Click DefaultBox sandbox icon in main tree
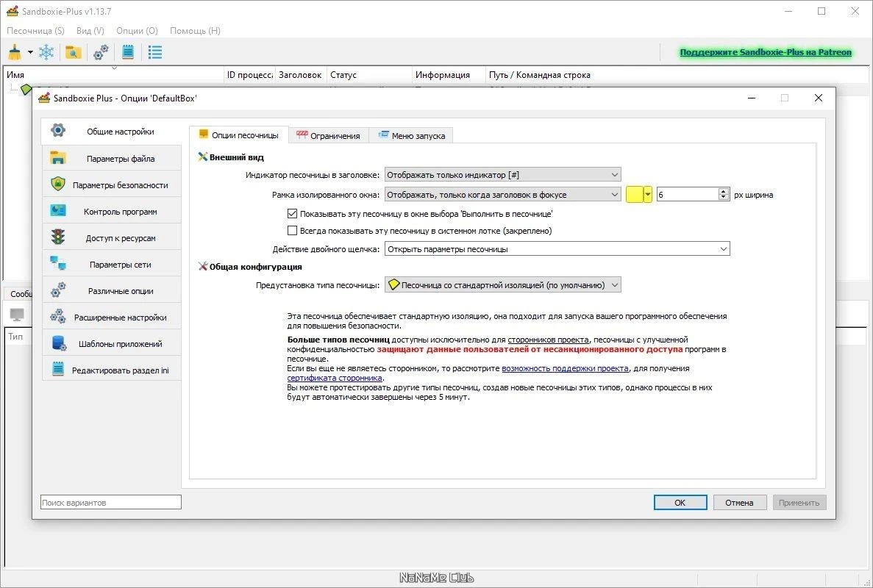Image resolution: width=873 pixels, height=588 pixels. tap(26, 88)
